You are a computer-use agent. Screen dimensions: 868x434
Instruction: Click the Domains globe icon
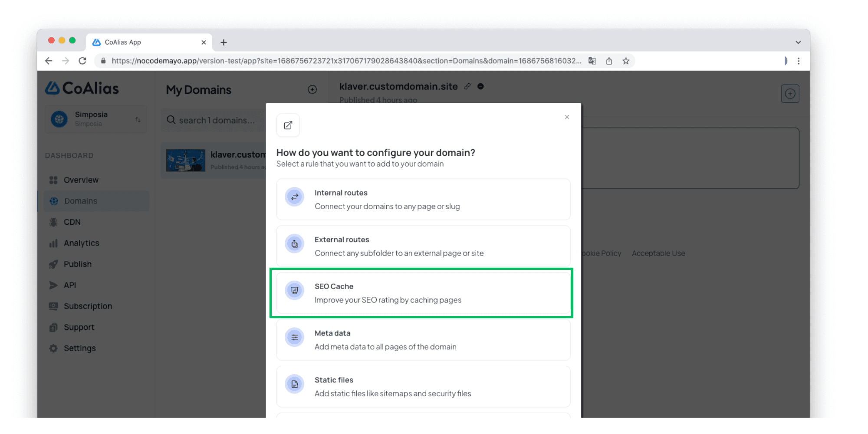54,201
